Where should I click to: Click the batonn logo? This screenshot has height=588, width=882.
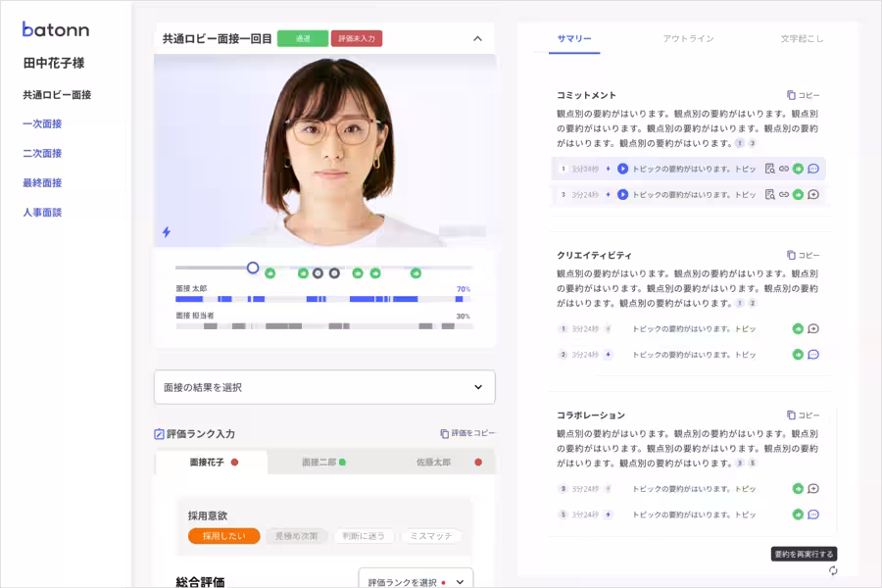click(x=56, y=29)
